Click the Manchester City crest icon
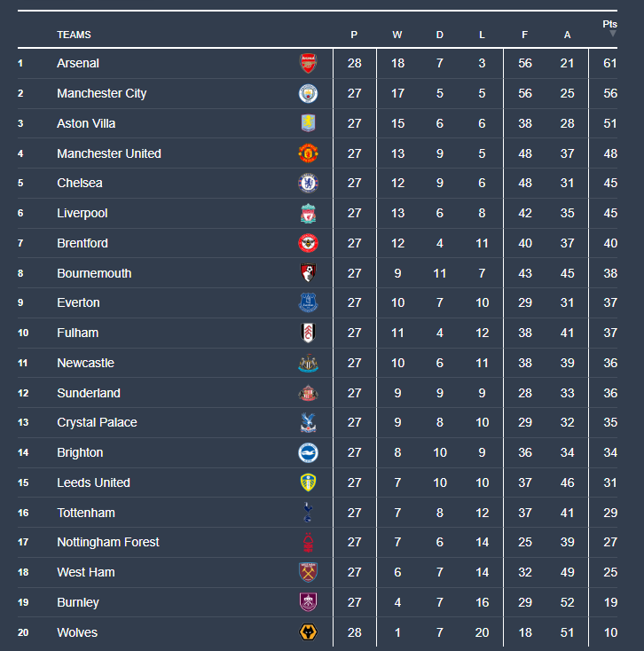This screenshot has width=644, height=651. tap(308, 93)
